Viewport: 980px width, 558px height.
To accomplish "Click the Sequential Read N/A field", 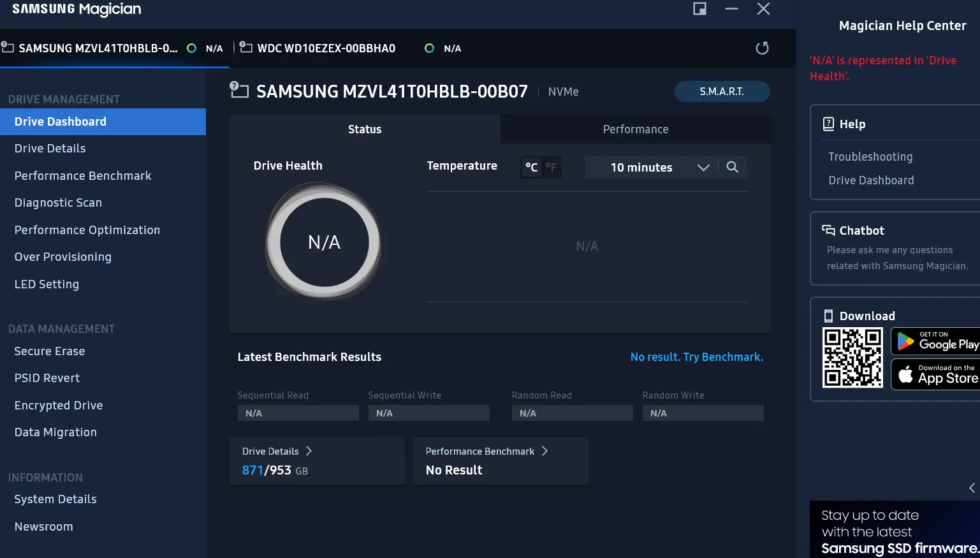I will [298, 413].
